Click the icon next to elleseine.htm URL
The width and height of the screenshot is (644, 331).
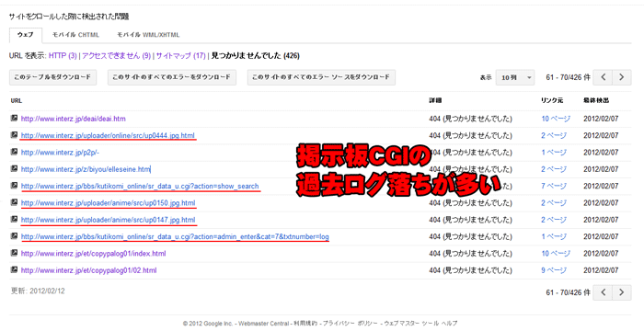(x=15, y=169)
